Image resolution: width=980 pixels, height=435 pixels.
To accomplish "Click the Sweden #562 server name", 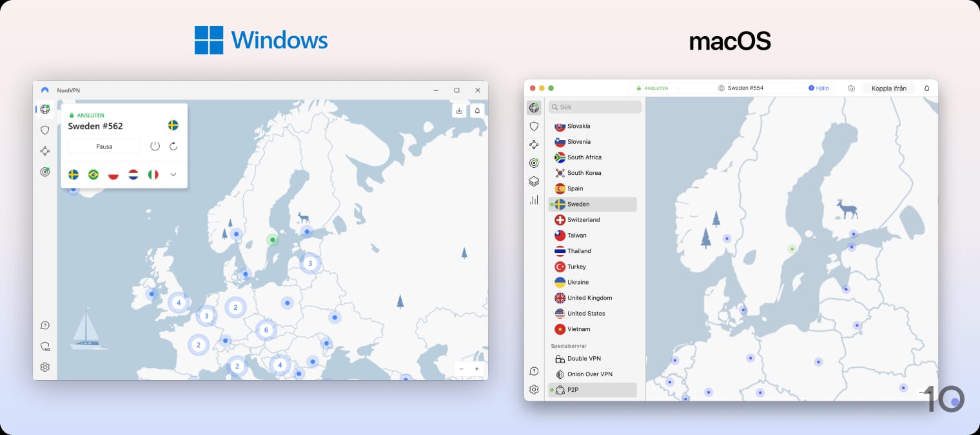I will [x=95, y=126].
